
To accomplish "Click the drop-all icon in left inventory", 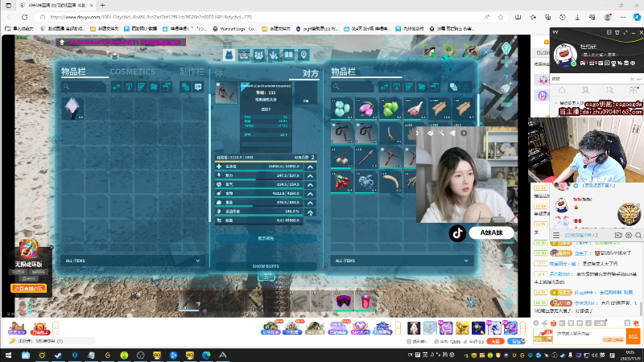I will [x=129, y=87].
